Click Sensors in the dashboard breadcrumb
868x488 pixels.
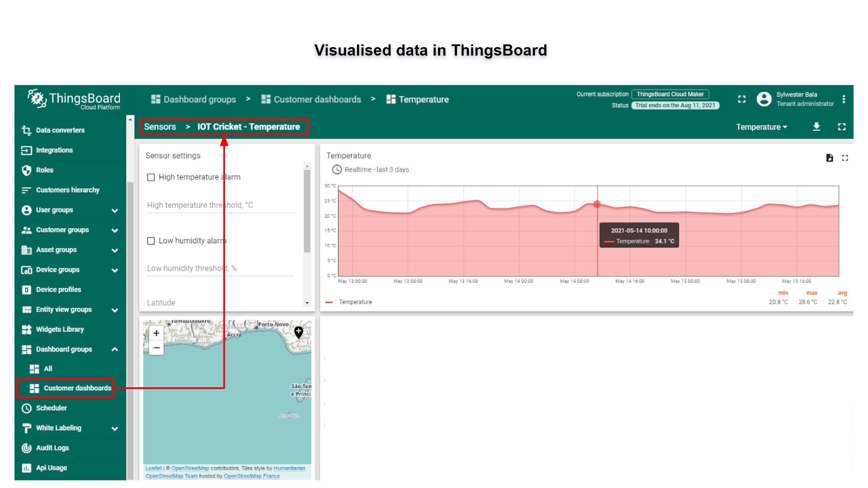pyautogui.click(x=160, y=127)
